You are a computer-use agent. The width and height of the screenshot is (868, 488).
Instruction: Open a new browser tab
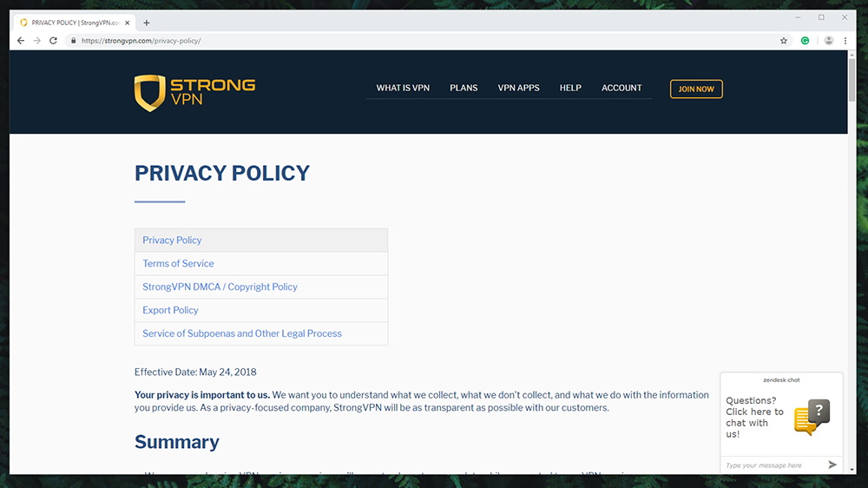click(x=146, y=23)
